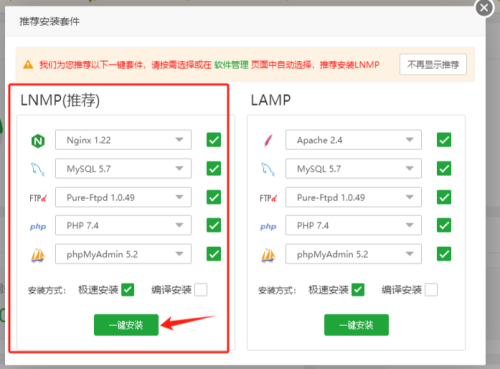The image size is (500, 369).
Task: Click the FTP icon in LNMP
Action: pos(38,198)
